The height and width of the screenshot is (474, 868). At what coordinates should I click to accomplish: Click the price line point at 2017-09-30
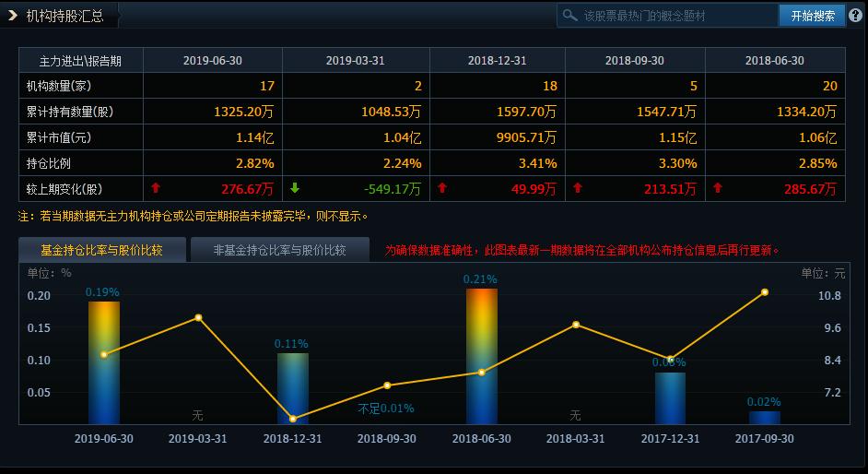(765, 291)
